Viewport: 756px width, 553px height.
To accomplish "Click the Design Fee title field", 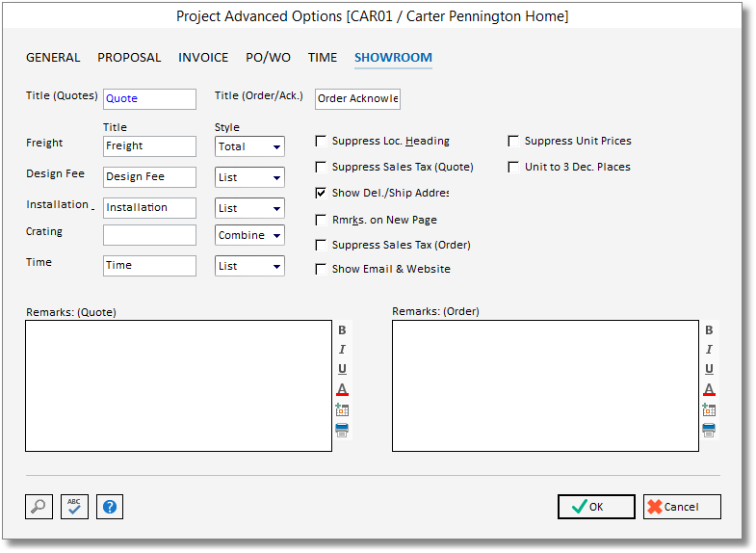I will tap(149, 177).
